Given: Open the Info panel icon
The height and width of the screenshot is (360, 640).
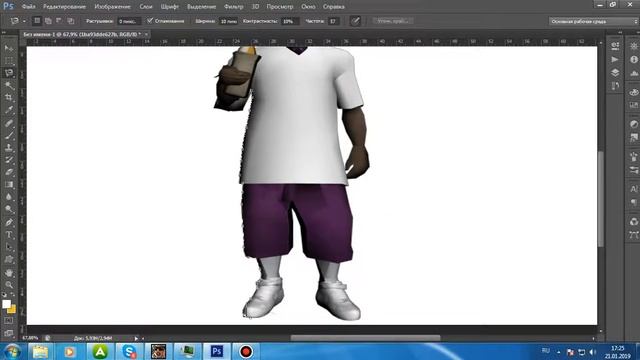Looking at the screenshot, I should (x=633, y=60).
